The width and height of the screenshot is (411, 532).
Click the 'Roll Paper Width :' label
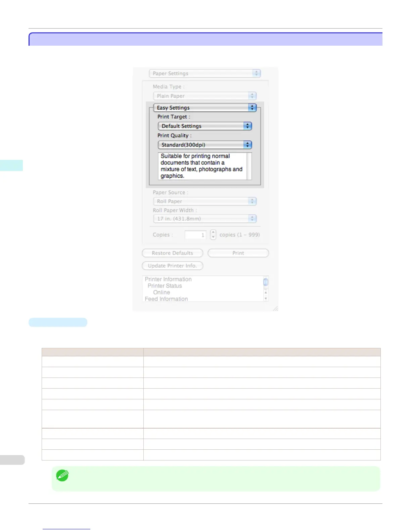(x=175, y=210)
